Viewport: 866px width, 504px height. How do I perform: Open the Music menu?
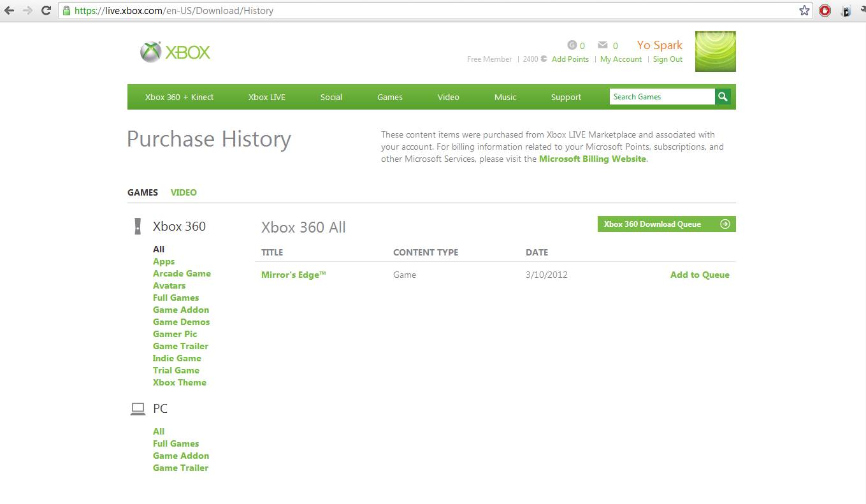pyautogui.click(x=505, y=97)
